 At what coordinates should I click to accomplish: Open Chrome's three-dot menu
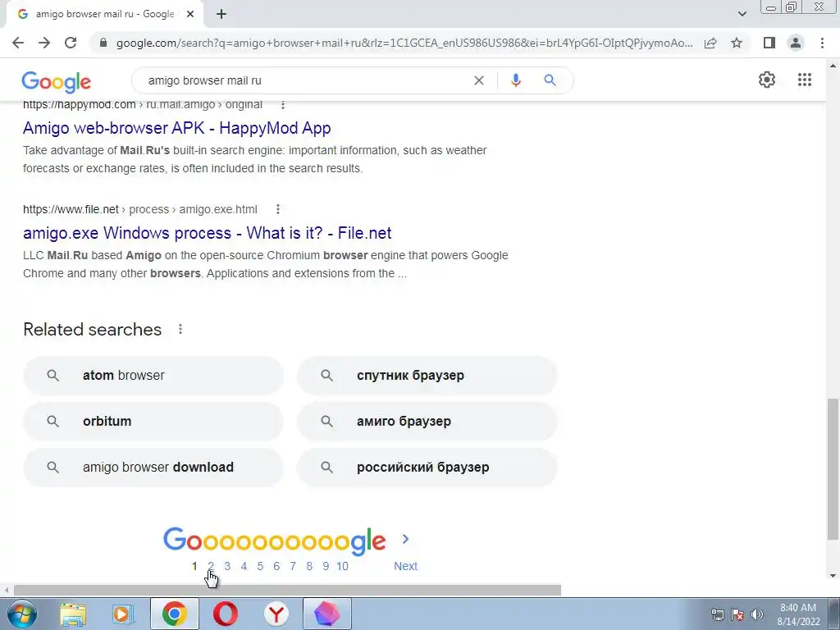(x=822, y=43)
